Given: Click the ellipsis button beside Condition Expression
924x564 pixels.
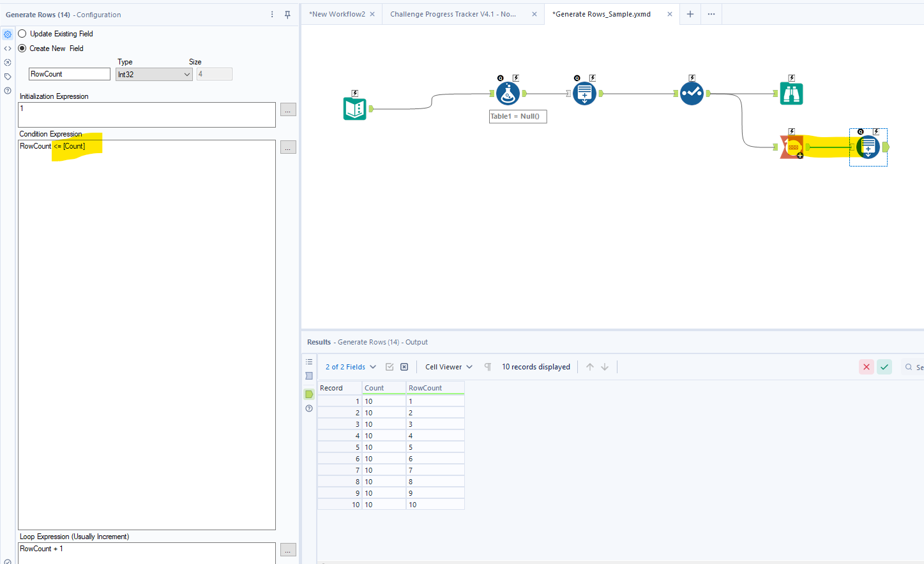Looking at the screenshot, I should tap(288, 147).
